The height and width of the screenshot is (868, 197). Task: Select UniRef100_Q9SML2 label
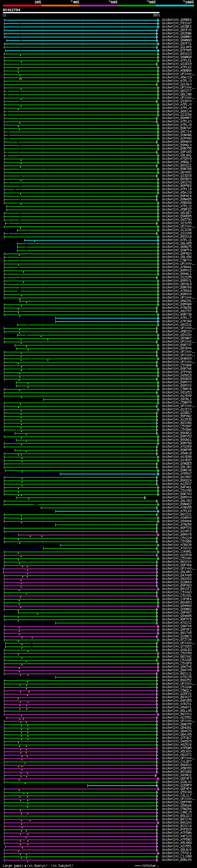(176, 399)
